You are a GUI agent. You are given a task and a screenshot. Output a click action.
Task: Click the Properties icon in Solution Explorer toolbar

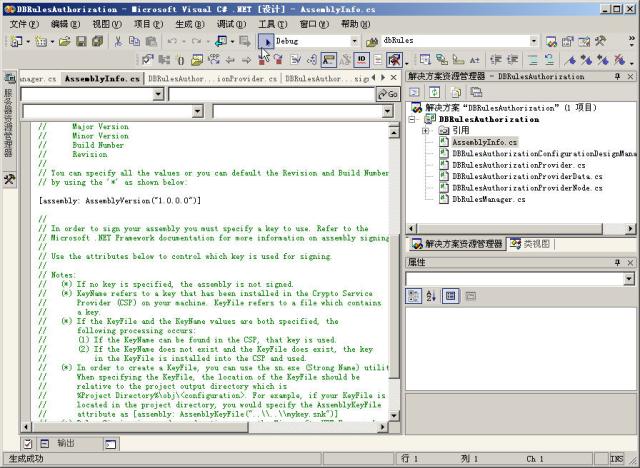[476, 92]
